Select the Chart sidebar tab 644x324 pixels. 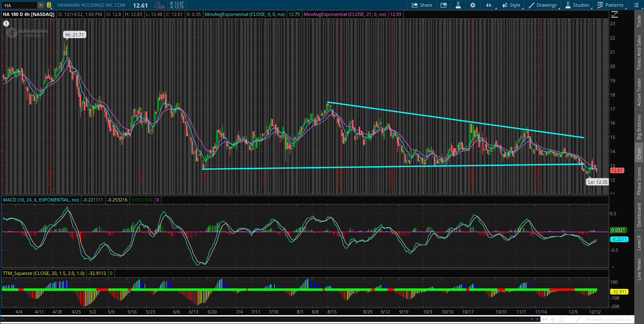click(x=639, y=154)
